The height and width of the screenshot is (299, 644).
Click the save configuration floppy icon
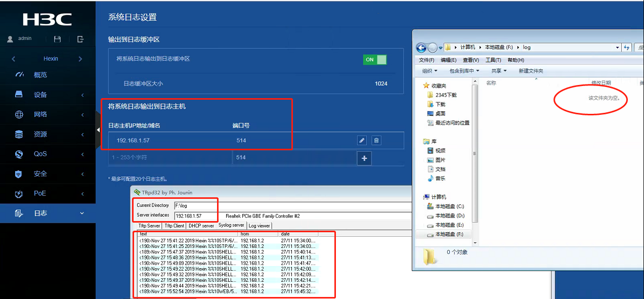(x=57, y=39)
